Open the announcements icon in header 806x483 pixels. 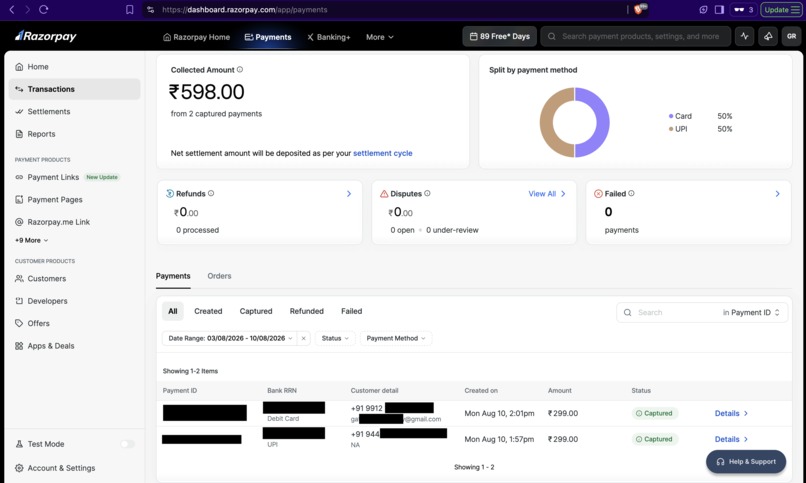(768, 36)
